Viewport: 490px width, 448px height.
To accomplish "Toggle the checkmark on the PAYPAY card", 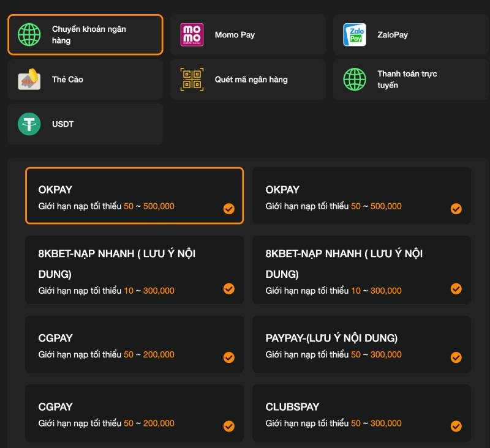I will click(x=456, y=357).
